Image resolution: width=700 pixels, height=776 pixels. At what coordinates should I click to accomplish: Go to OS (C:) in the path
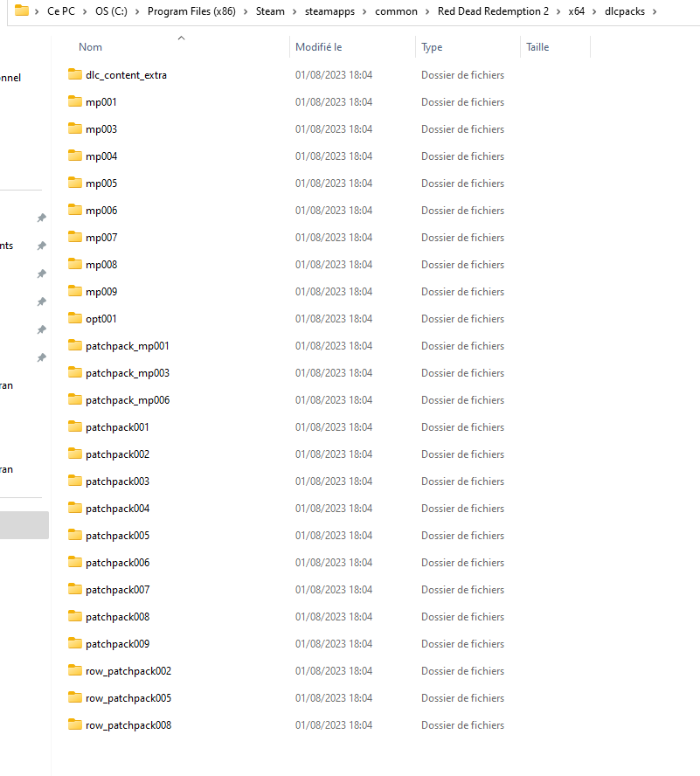[x=111, y=11]
